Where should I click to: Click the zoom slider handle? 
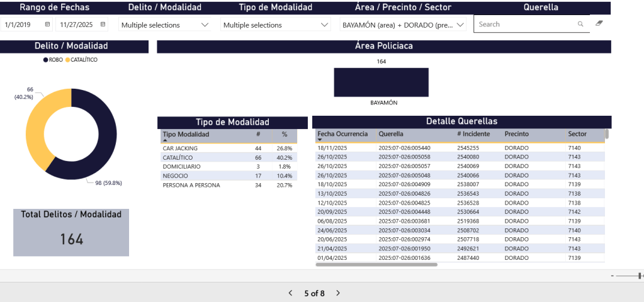coord(640,276)
